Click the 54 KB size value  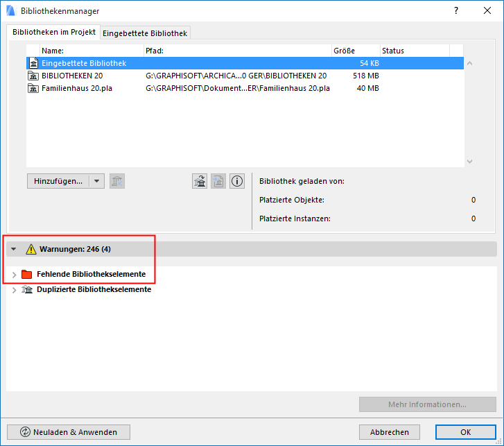(370, 63)
